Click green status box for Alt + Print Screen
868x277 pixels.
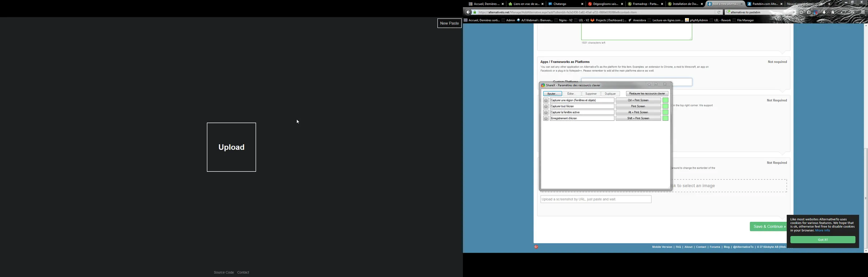click(665, 112)
